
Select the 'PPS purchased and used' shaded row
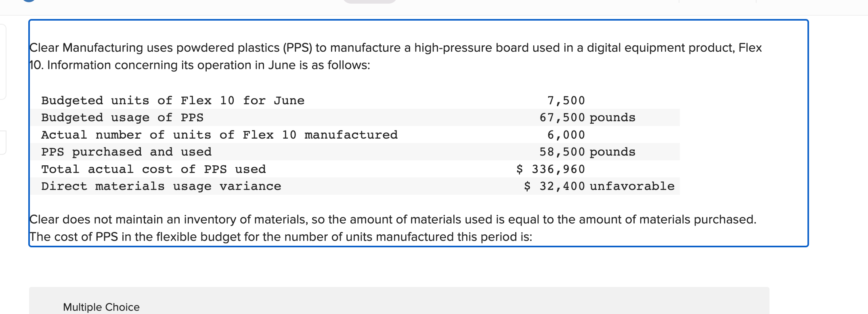click(126, 152)
